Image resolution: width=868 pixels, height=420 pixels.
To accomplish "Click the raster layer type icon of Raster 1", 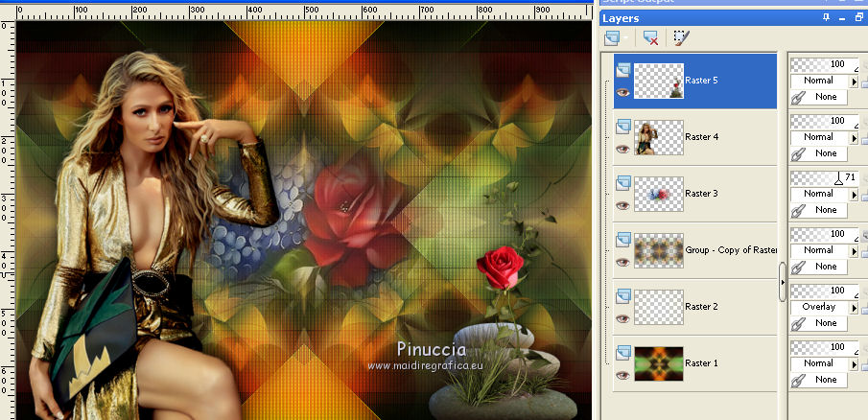I will (x=623, y=353).
